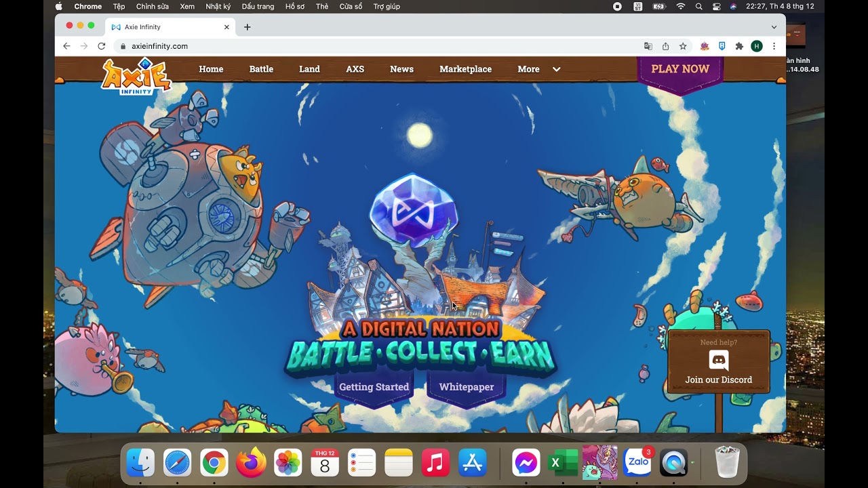This screenshot has width=868, height=488.
Task: Open Messenger from the dock
Action: click(526, 463)
